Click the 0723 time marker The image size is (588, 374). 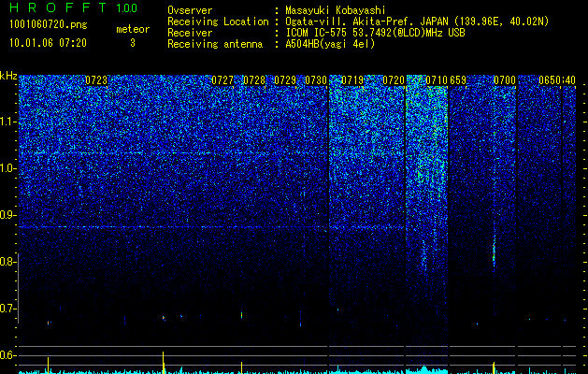click(x=96, y=80)
